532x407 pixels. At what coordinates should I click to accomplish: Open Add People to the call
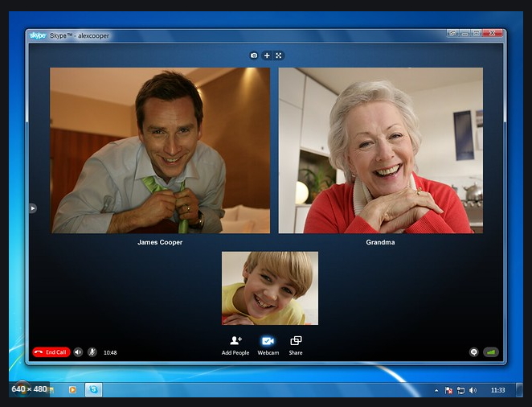pyautogui.click(x=235, y=346)
